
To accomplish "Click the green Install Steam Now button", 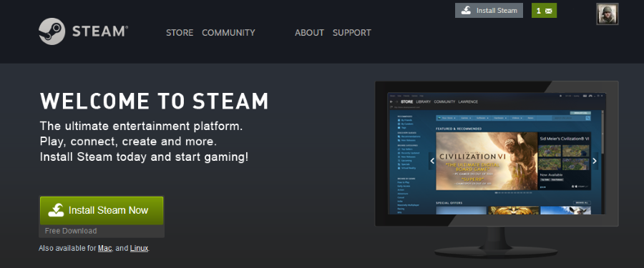I will click(x=102, y=211).
